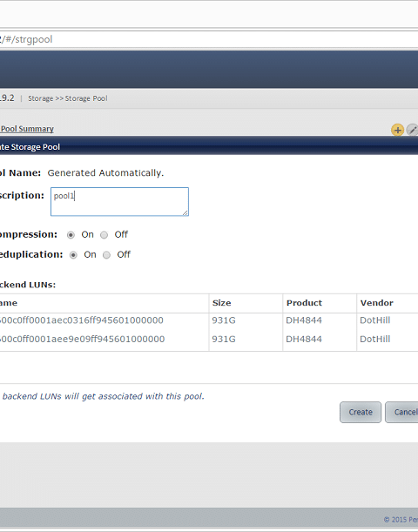
Task: Click the 931G size in first row
Action: click(224, 320)
